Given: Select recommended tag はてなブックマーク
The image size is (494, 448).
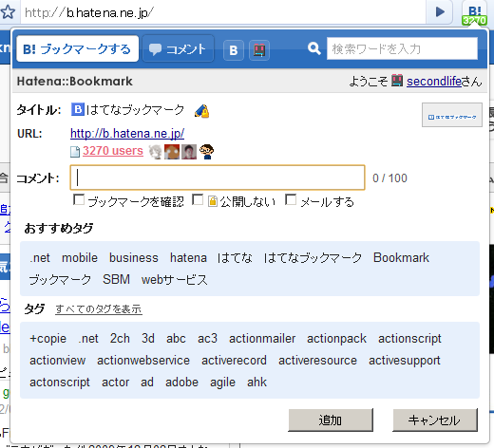Looking at the screenshot, I should [x=313, y=258].
